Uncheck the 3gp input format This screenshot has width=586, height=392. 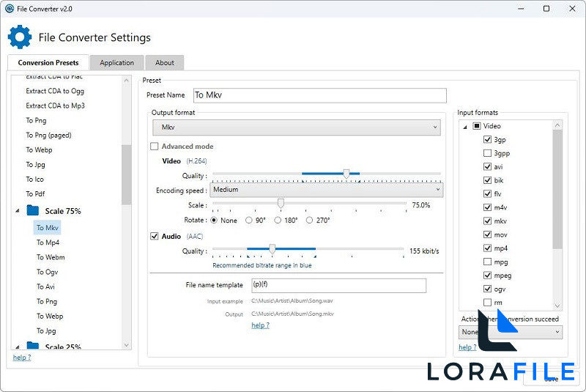click(x=487, y=139)
